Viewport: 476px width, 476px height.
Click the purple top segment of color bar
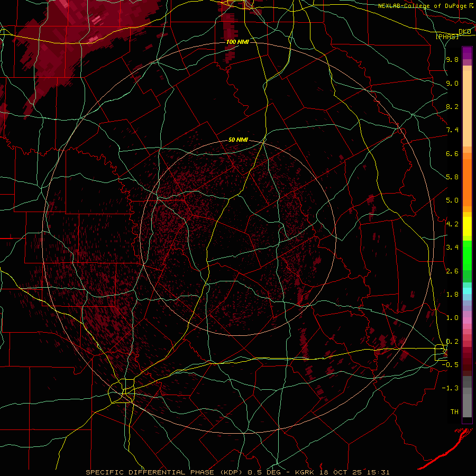coord(467,53)
